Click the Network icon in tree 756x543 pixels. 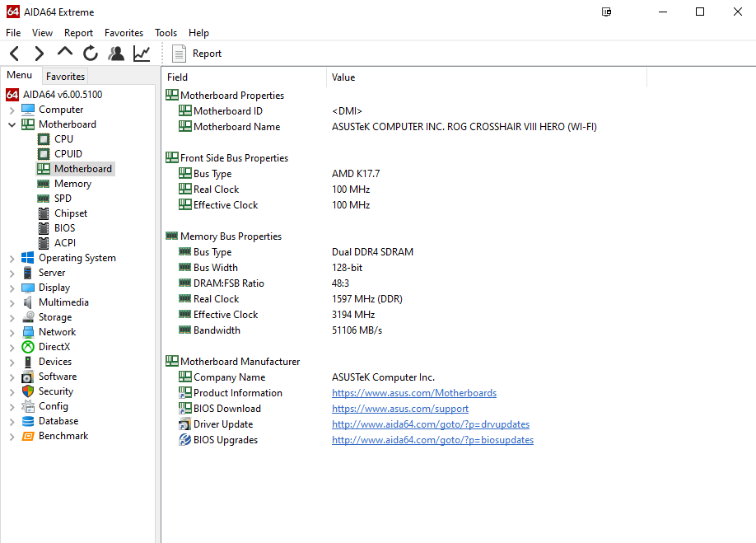28,332
